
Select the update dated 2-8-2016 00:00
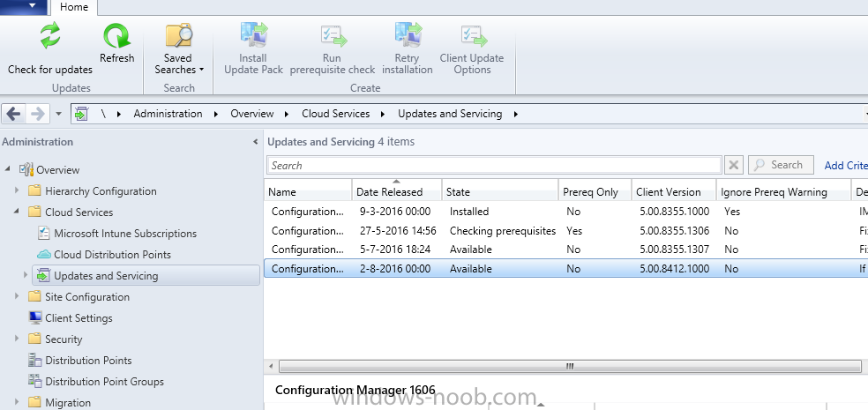(x=565, y=269)
